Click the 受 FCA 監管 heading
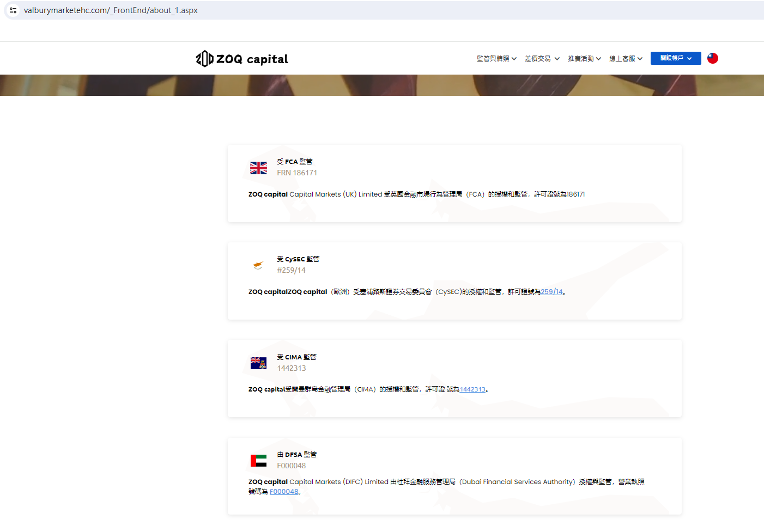 [x=294, y=162]
